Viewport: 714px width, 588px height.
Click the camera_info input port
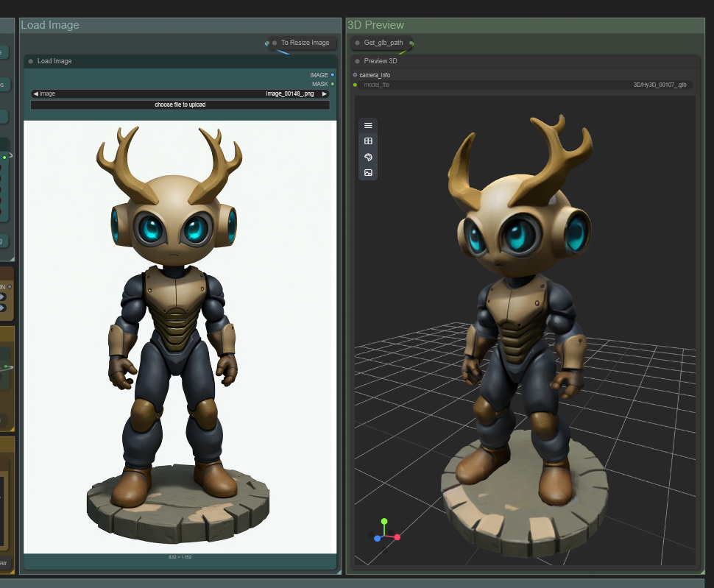355,75
